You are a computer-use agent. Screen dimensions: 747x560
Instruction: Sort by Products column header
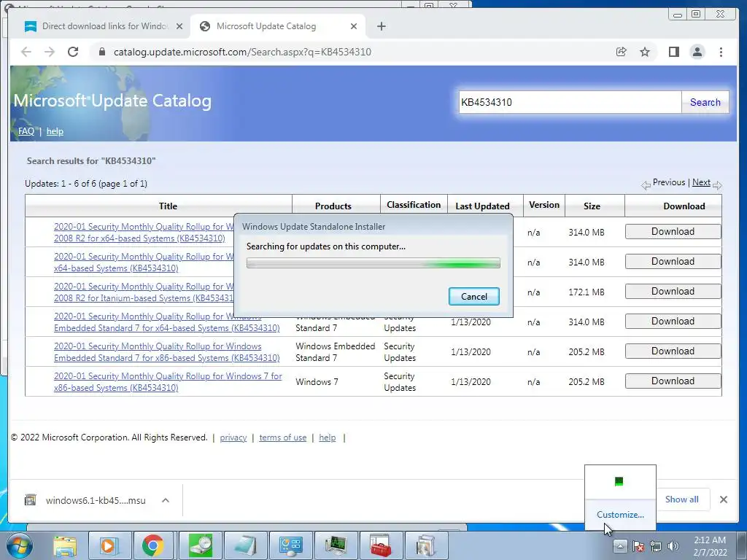click(x=333, y=206)
